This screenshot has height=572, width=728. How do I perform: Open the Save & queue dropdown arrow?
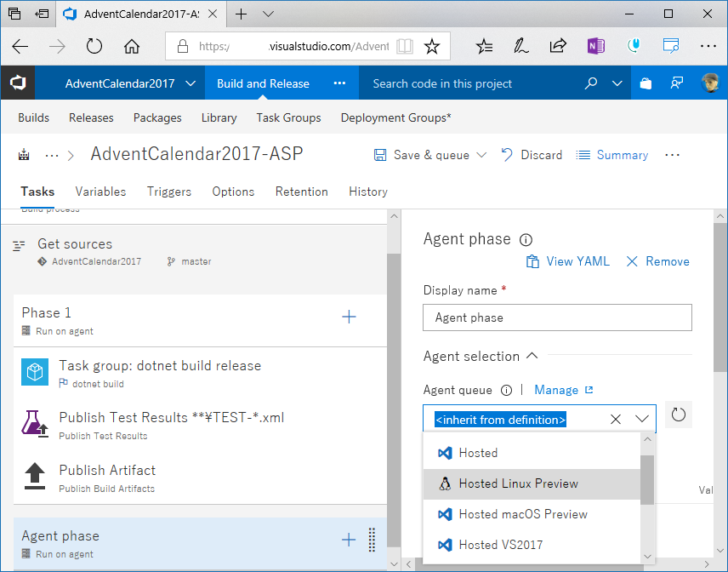point(482,155)
